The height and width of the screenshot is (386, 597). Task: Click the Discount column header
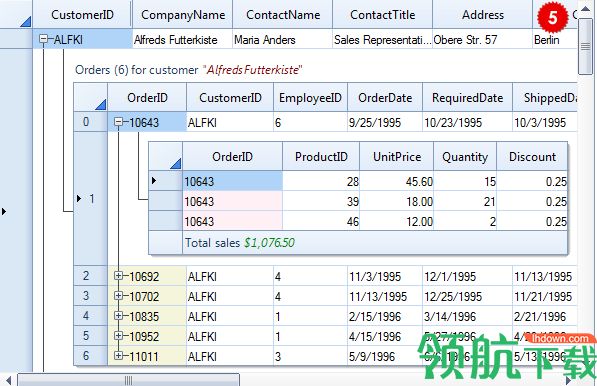point(532,156)
